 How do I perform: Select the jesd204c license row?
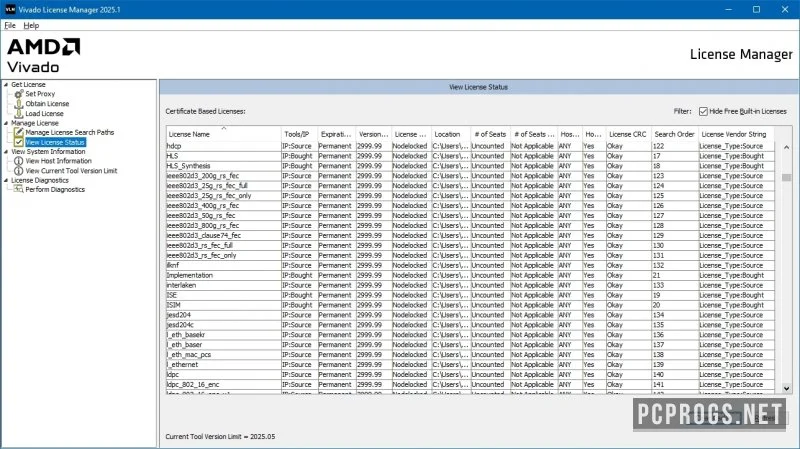[470, 325]
